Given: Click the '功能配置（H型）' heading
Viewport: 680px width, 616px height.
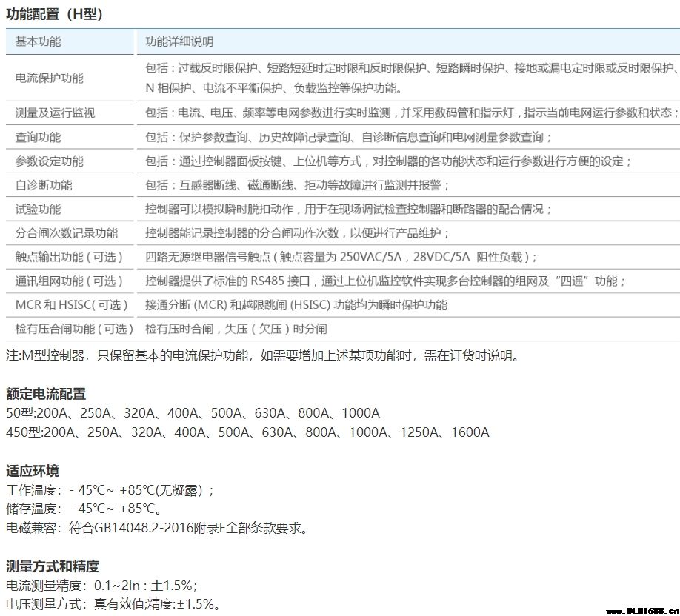Looking at the screenshot, I should [x=55, y=14].
